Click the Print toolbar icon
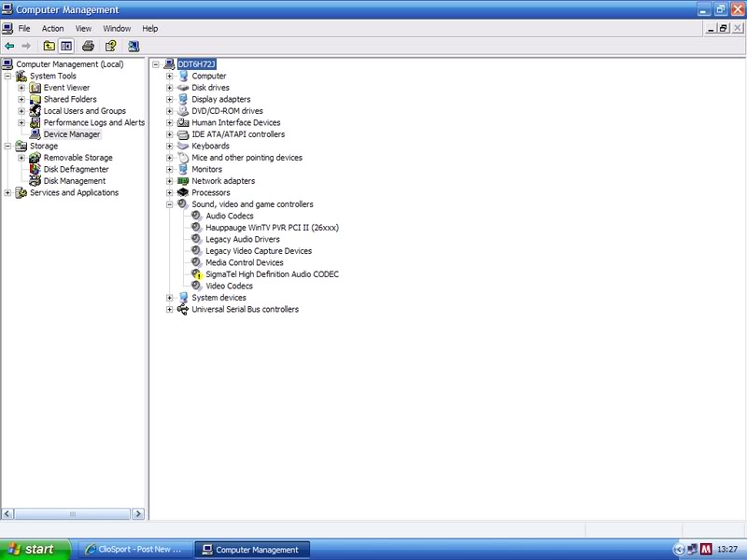Viewport: 747px width, 560px height. tap(88, 46)
